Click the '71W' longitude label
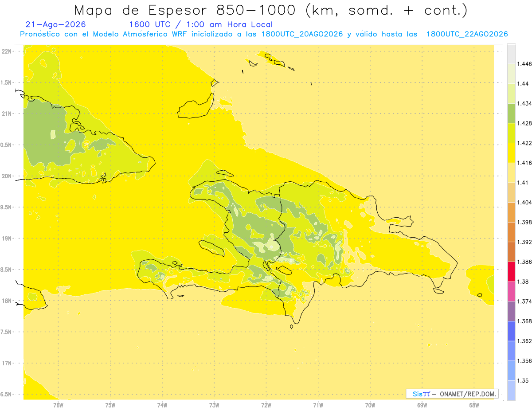The image size is (532, 411). tap(318, 405)
